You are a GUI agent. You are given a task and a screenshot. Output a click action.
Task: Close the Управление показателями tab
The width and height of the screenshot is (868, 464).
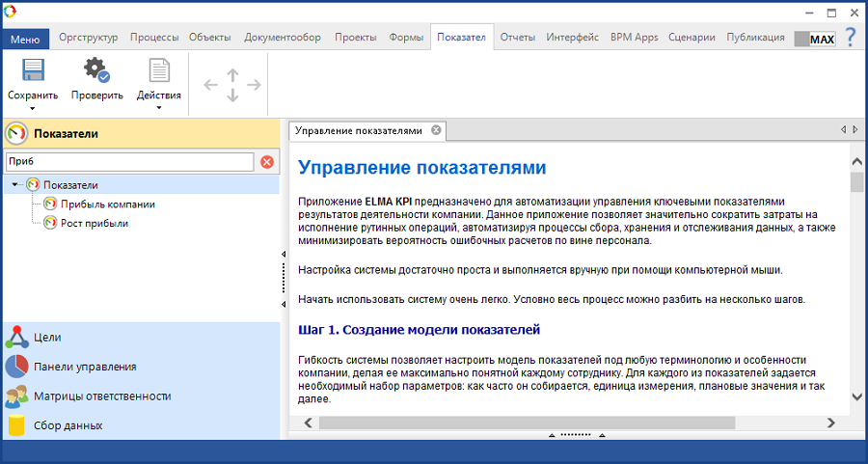click(x=436, y=129)
